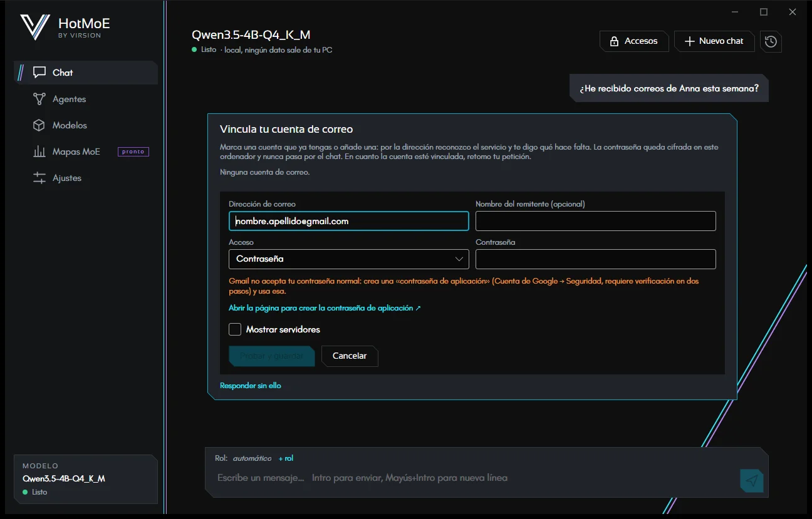Click the Mapas MoE bar chart icon
The width and height of the screenshot is (812, 519).
click(39, 152)
